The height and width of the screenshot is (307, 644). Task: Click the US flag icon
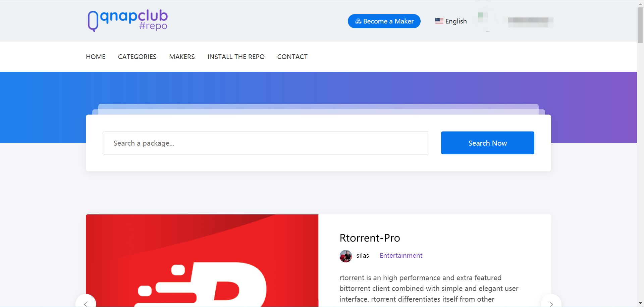tap(439, 21)
